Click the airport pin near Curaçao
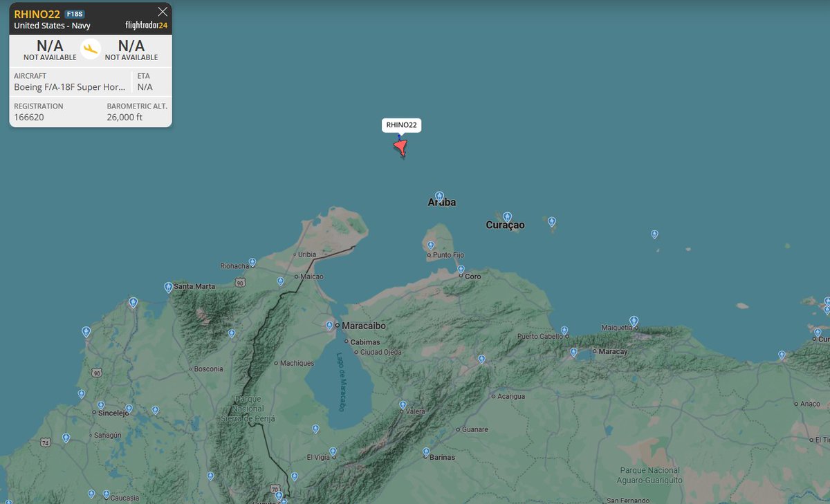The height and width of the screenshot is (504, 830). pyautogui.click(x=507, y=216)
